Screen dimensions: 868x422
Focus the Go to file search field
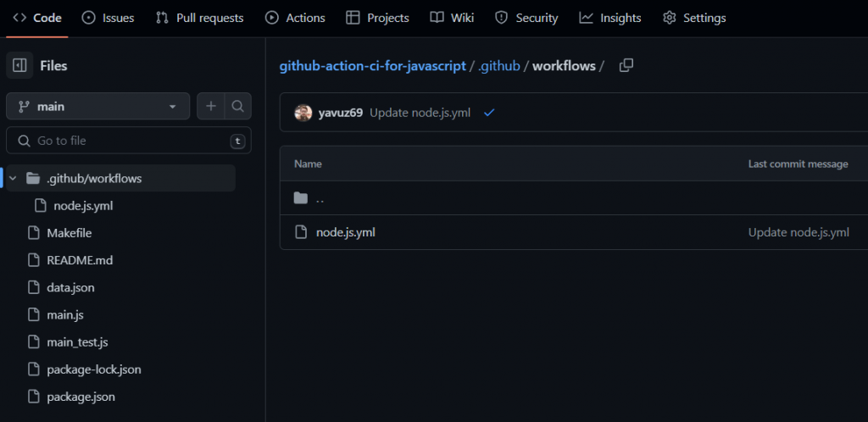(129, 141)
